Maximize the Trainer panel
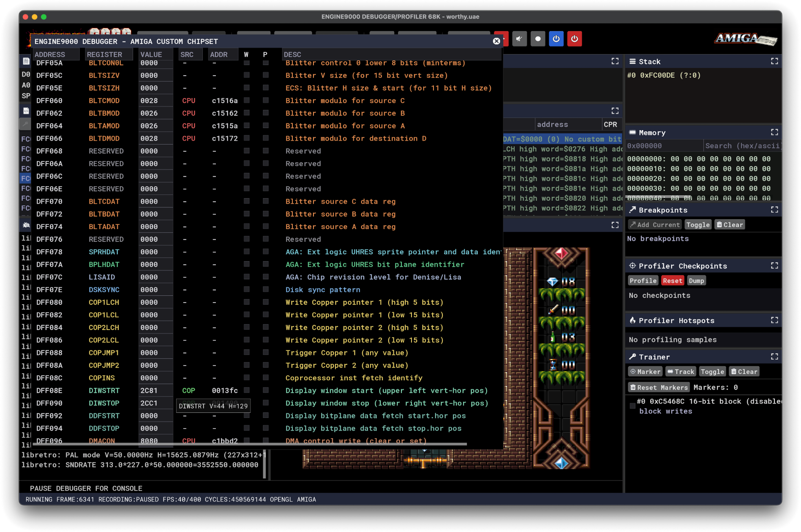Screen dimensions: 801x532 [x=774, y=357]
